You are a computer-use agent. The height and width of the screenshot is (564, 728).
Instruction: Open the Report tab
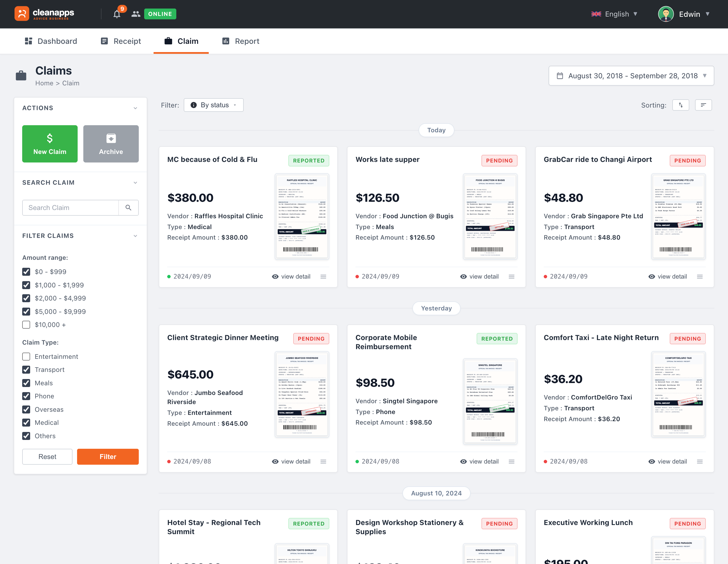click(x=241, y=41)
